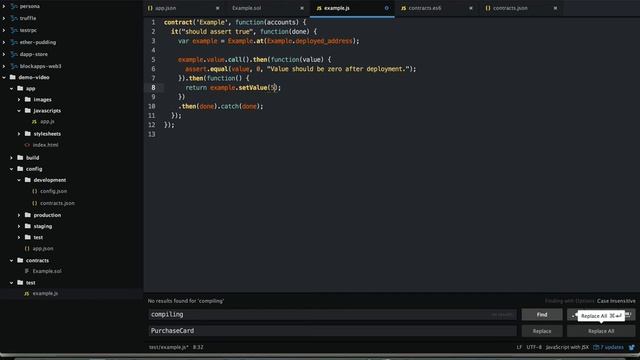Image resolution: width=640 pixels, height=360 pixels.
Task: Click the ether-pudding repository icon
Action: tap(14, 42)
